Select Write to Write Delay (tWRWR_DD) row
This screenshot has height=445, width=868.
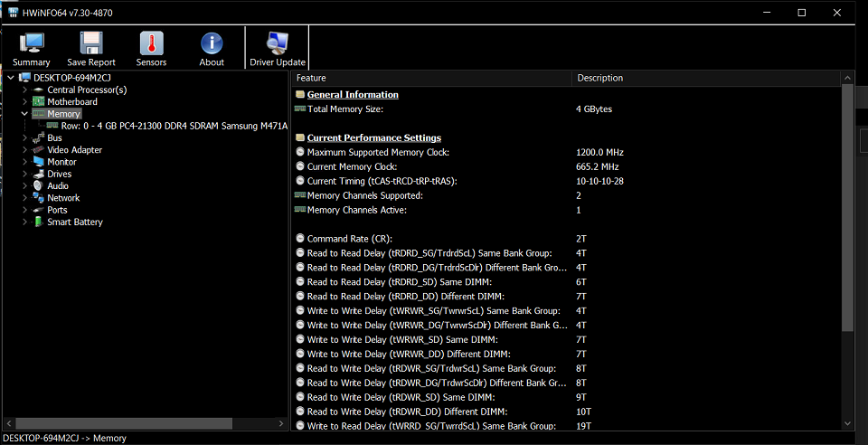(x=566, y=354)
